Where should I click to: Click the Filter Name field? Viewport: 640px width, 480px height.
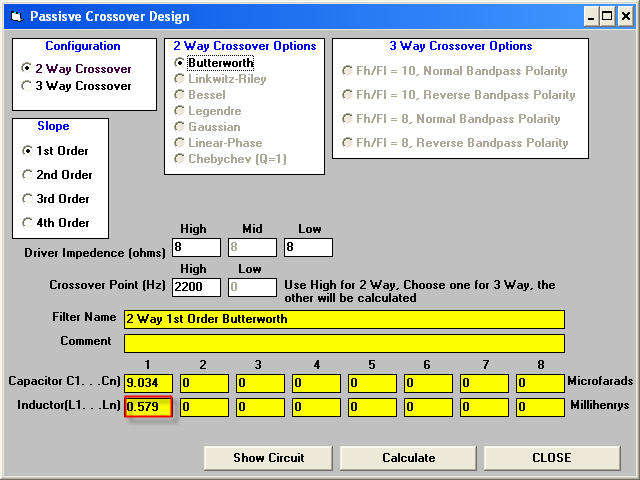pos(344,319)
